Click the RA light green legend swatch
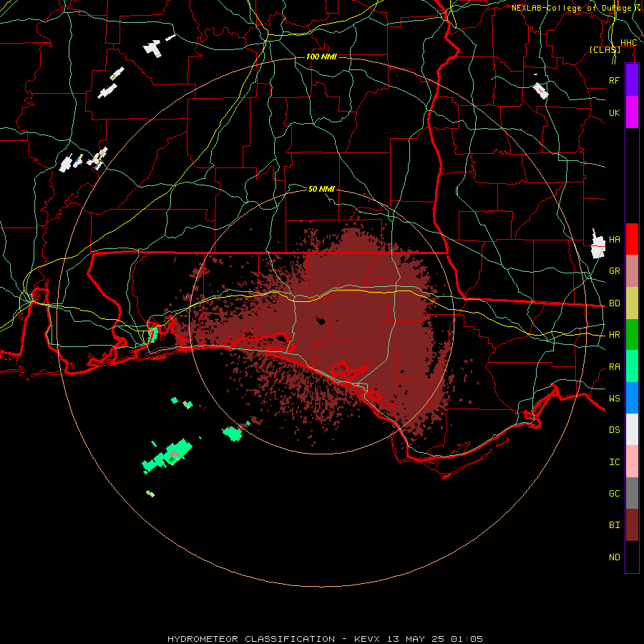Screen dimensions: 644x644 (632, 366)
